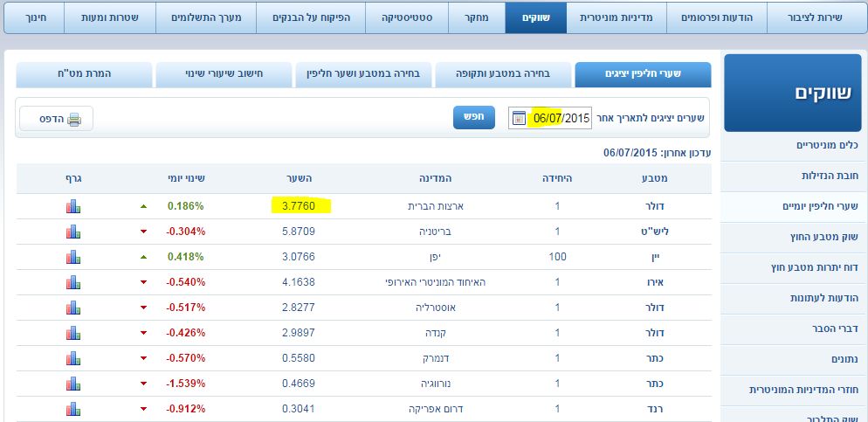Open הפיקוח על הבנקים menu item
The width and height of the screenshot is (868, 422).
(311, 17)
